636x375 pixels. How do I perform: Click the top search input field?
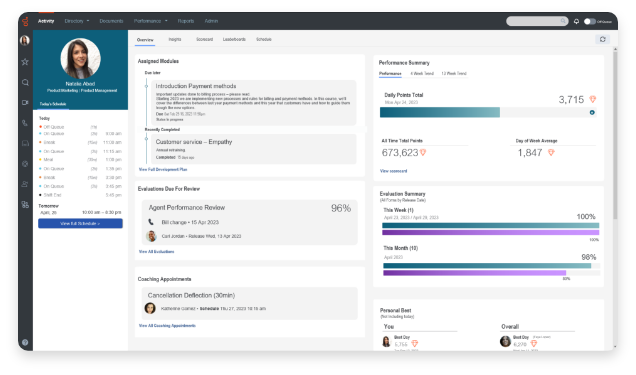coord(537,21)
